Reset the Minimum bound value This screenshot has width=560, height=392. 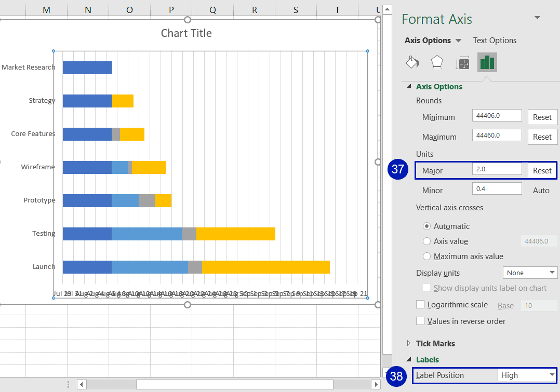(x=542, y=117)
